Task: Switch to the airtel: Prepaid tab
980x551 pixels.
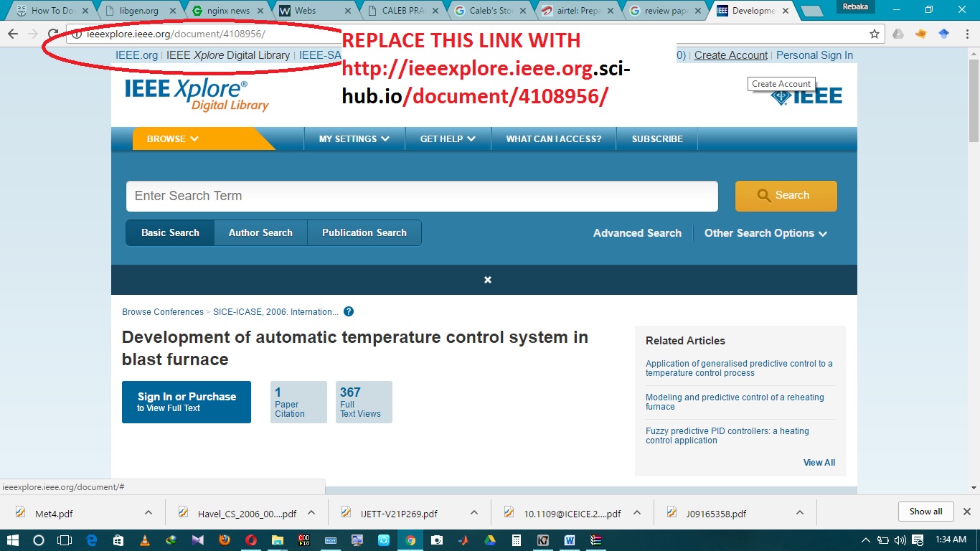Action: (x=580, y=11)
